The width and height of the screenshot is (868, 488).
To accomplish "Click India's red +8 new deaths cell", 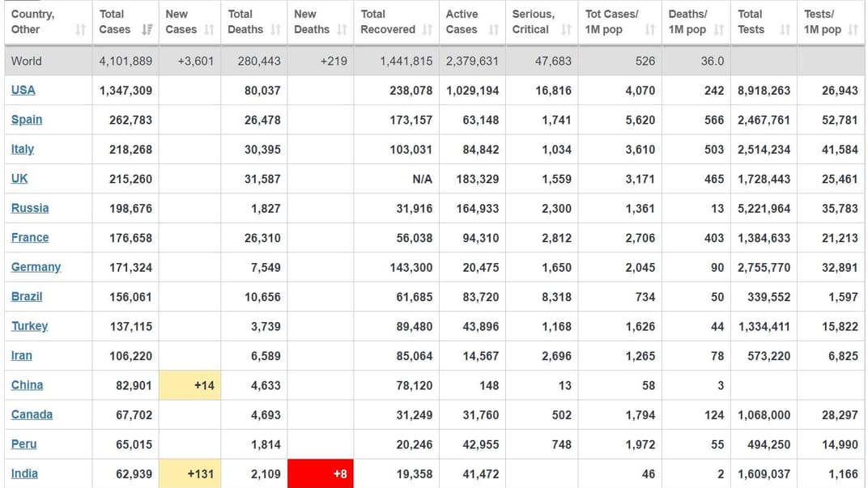I will point(321,473).
